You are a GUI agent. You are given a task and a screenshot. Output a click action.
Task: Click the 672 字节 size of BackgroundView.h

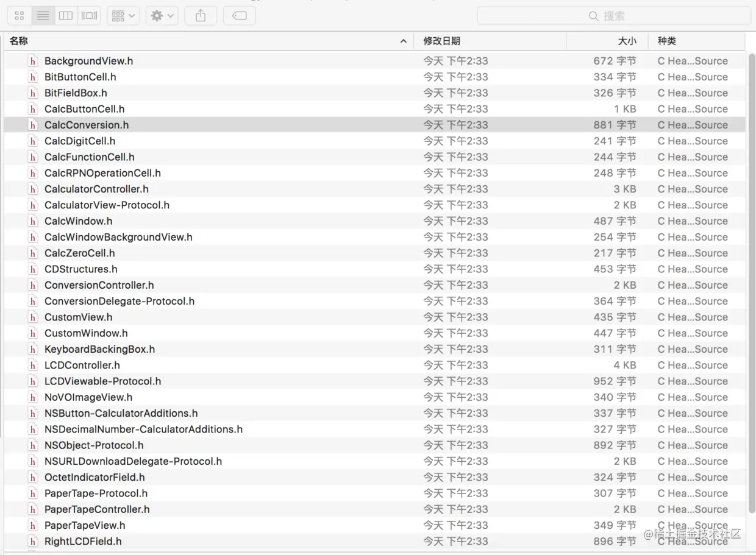click(x=615, y=61)
